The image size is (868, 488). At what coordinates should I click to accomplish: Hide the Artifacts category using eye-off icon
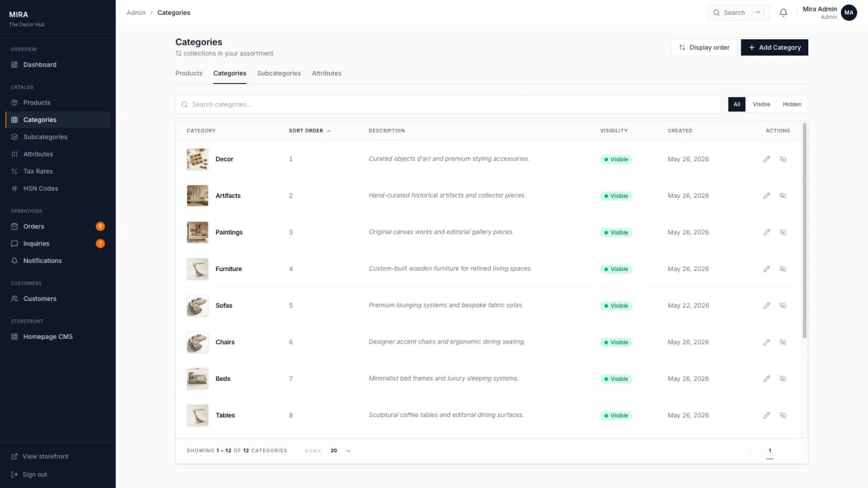[783, 196]
